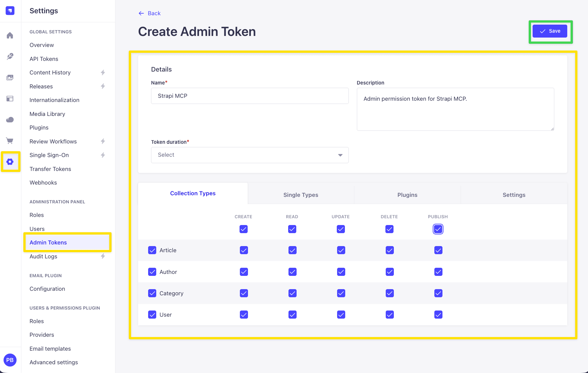Open Audit Logs page

(43, 256)
